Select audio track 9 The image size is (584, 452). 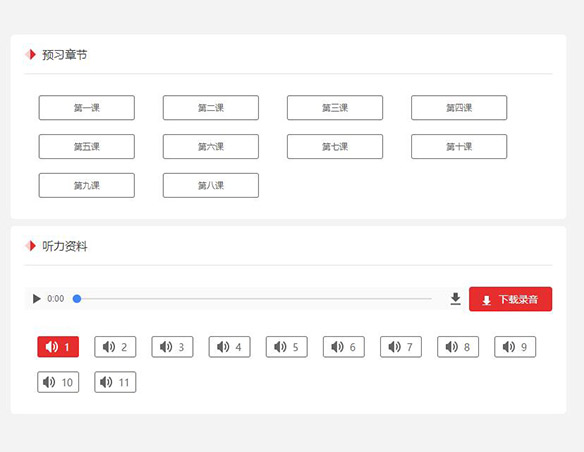[x=515, y=347]
